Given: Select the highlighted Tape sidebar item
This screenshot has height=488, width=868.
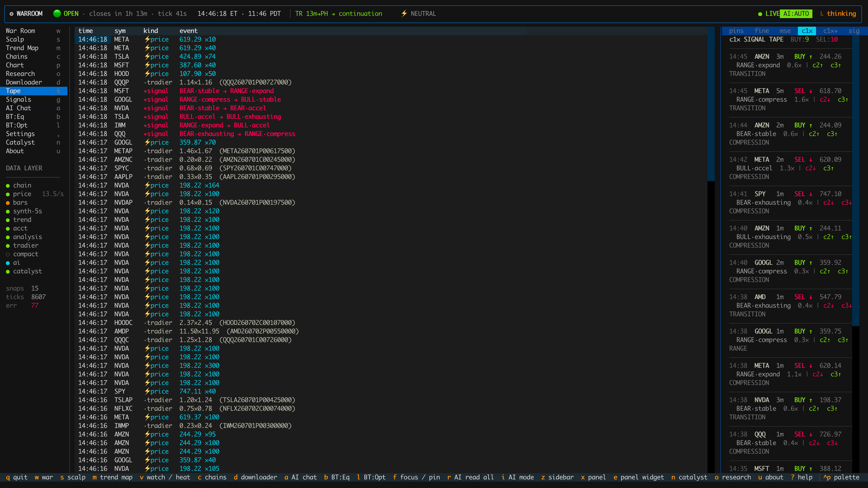Looking at the screenshot, I should tap(34, 91).
